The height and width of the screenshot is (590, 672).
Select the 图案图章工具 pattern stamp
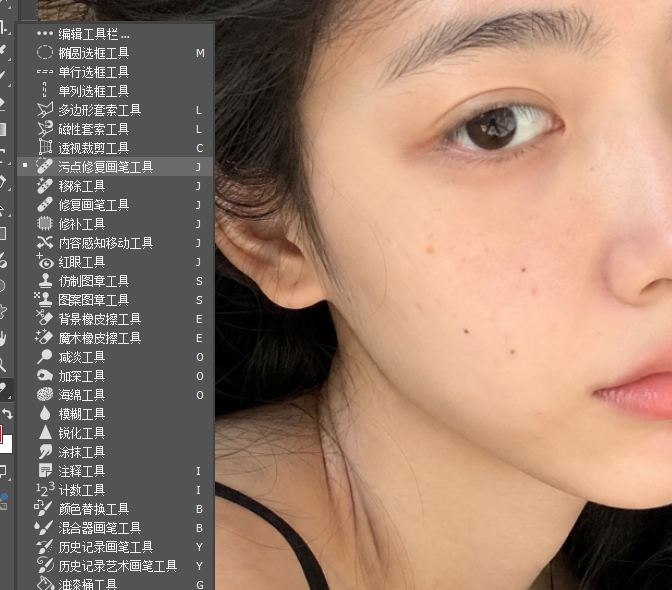point(115,300)
